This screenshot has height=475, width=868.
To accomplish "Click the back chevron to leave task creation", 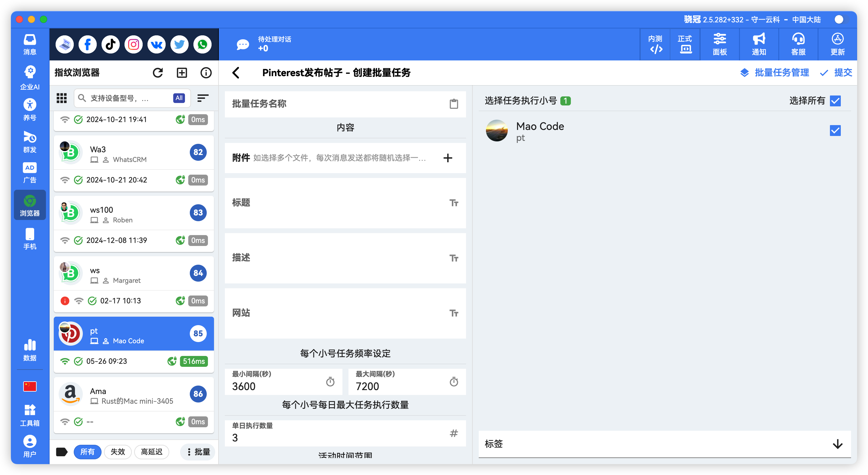I will tap(236, 73).
